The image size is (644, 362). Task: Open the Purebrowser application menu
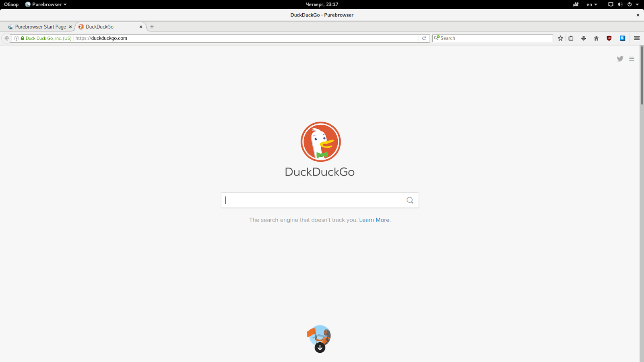tap(46, 4)
